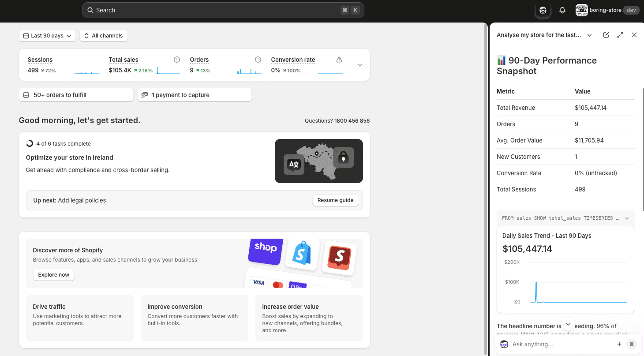Click the Conversion rate warning icon

[x=339, y=60]
